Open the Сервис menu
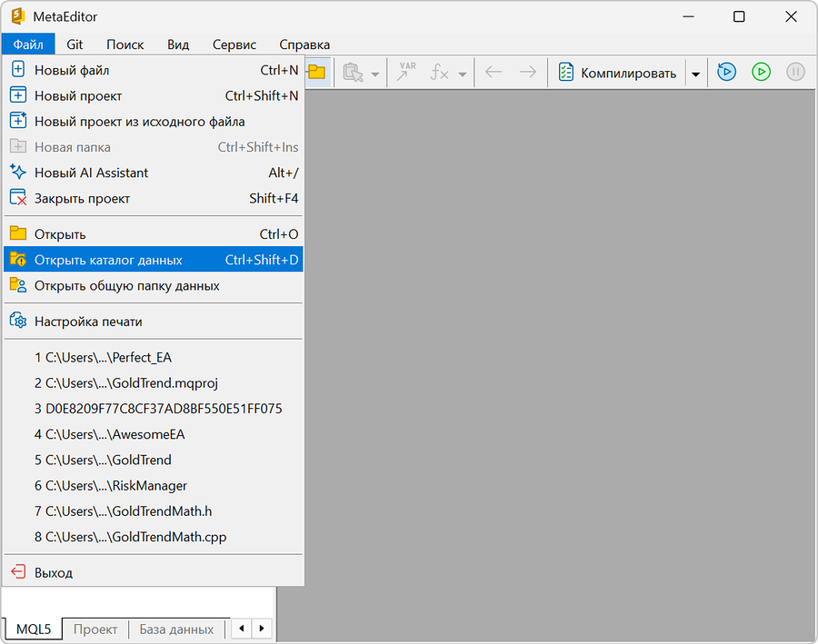818x644 pixels. click(x=234, y=45)
